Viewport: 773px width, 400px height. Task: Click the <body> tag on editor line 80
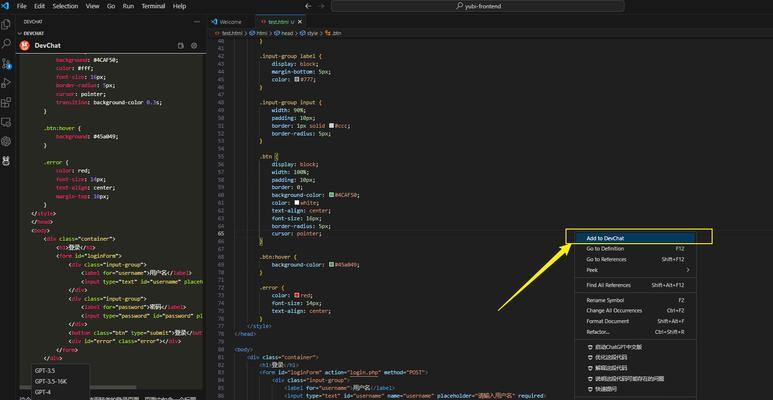(244, 349)
